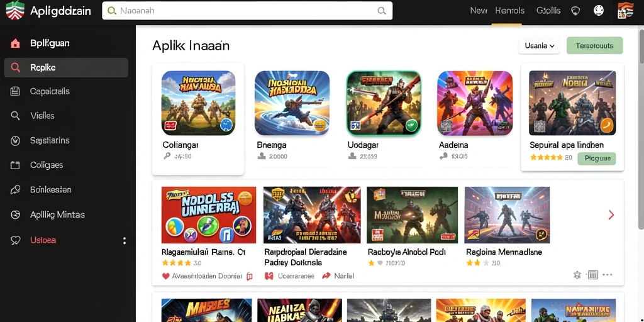Screen dimensions: 644x322
Task: Switch to the Hemols tab
Action: pos(509,11)
